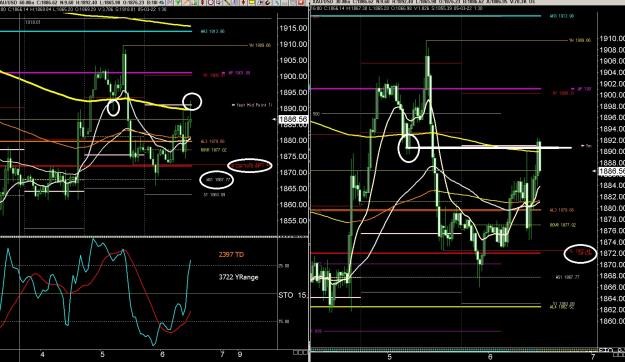This screenshot has width=625, height=362.
Task: Click 1866 on the right chart price axis
Action: (x=612, y=287)
